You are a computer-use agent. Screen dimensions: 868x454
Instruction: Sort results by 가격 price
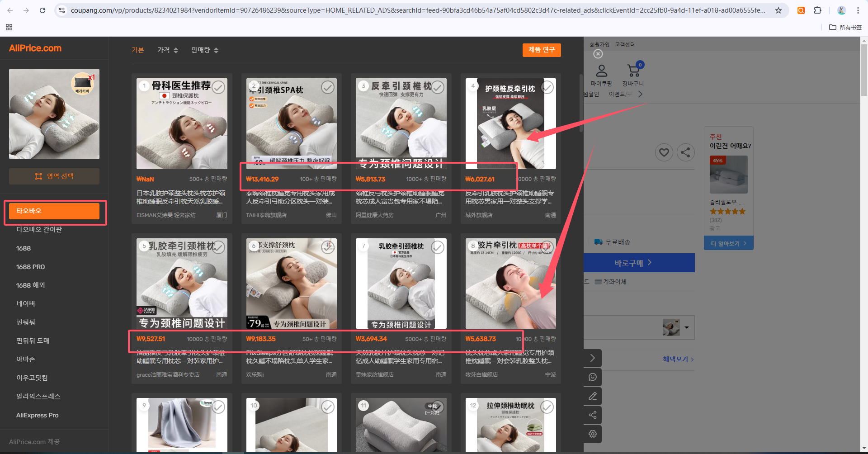(x=167, y=50)
